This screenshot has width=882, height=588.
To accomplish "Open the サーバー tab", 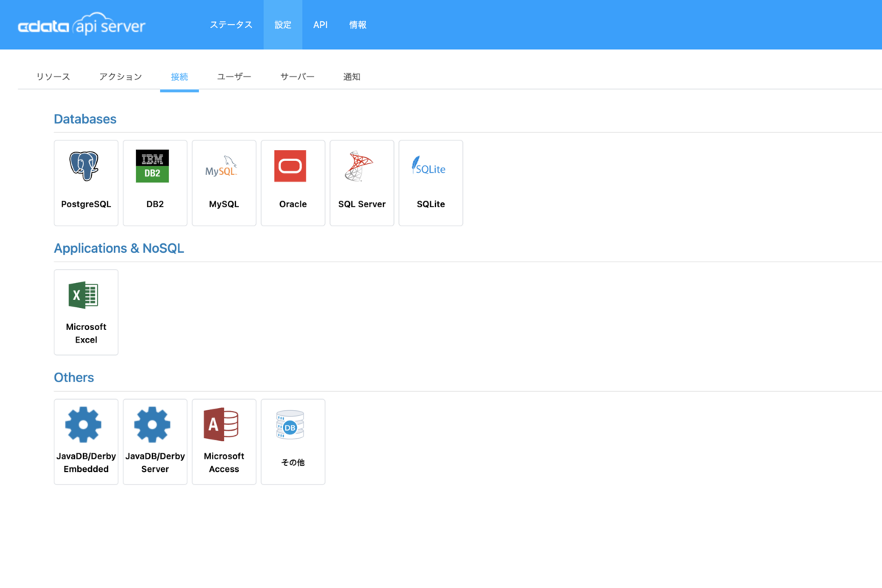I will click(298, 76).
